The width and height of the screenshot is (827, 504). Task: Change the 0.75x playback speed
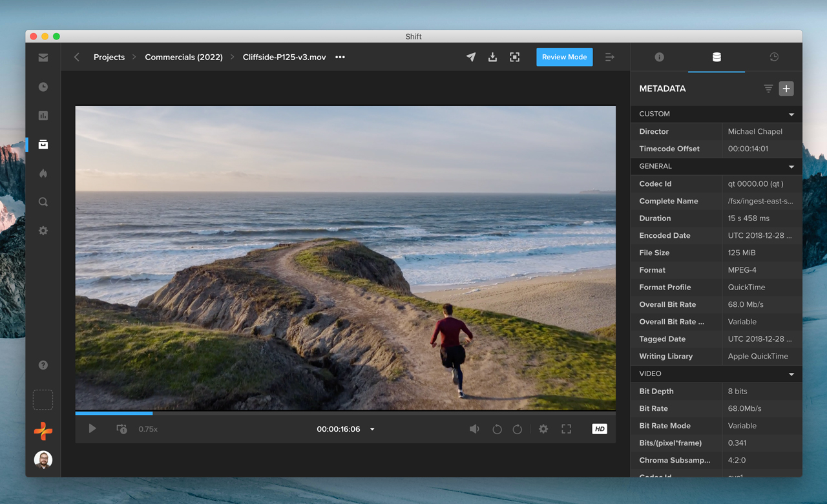point(148,429)
